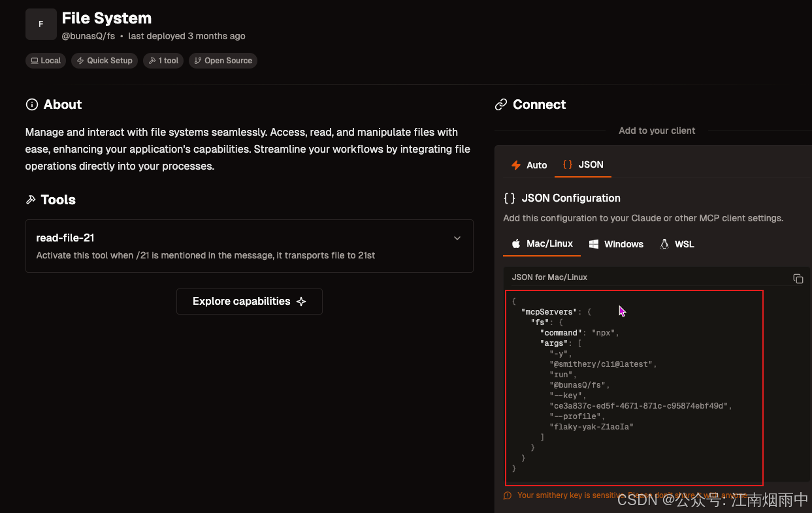Click the read-file-21 tool title
812x513 pixels.
click(65, 238)
